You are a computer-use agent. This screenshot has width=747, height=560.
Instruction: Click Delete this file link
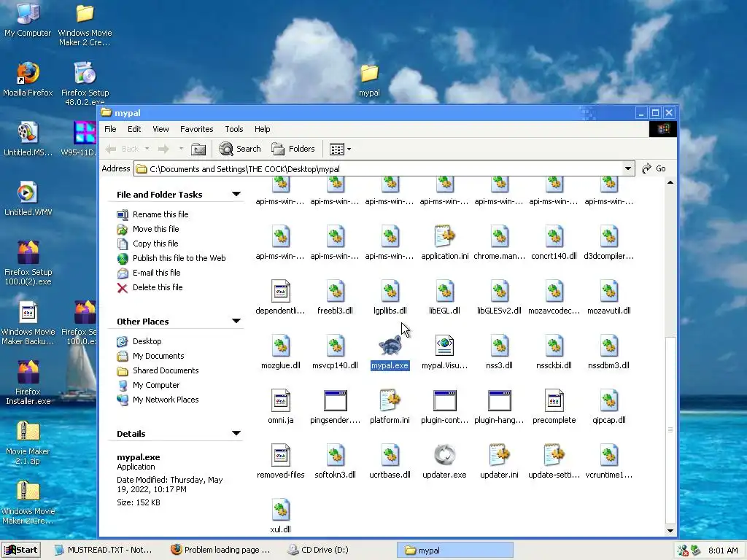click(158, 287)
